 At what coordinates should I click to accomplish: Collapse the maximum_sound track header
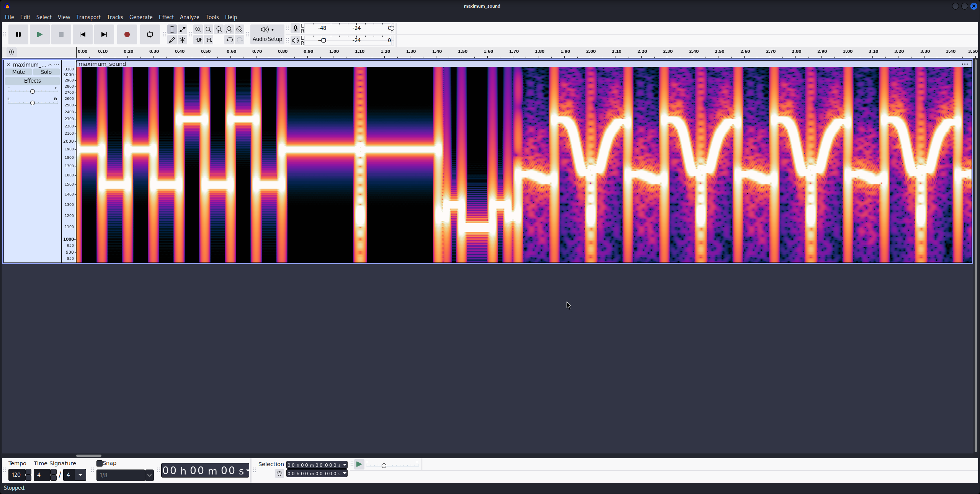coord(50,64)
